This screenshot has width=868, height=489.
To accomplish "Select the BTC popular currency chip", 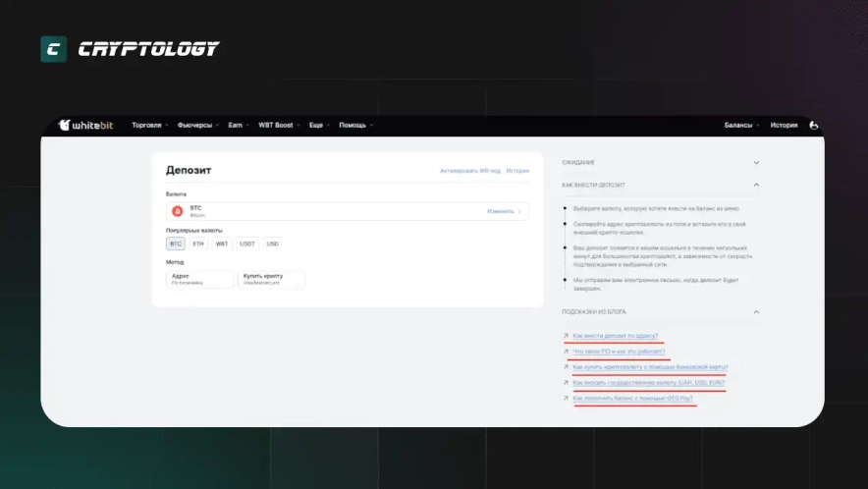I will (x=176, y=244).
